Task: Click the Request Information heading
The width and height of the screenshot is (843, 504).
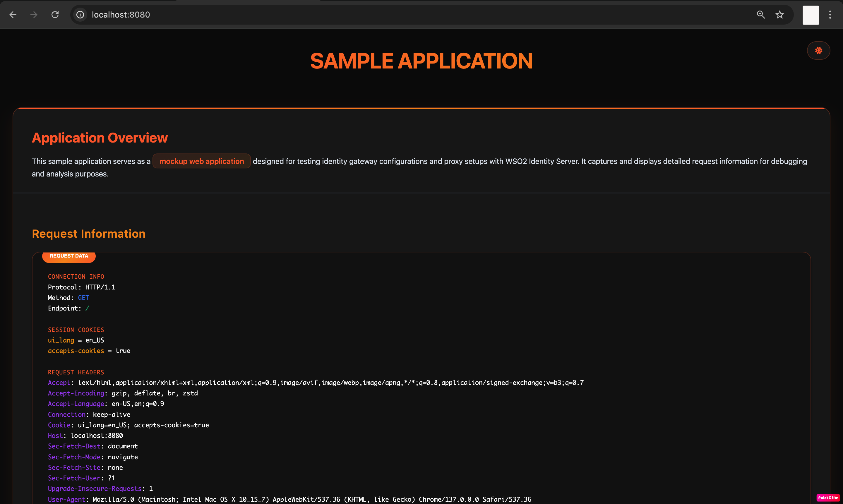Action: (x=89, y=234)
